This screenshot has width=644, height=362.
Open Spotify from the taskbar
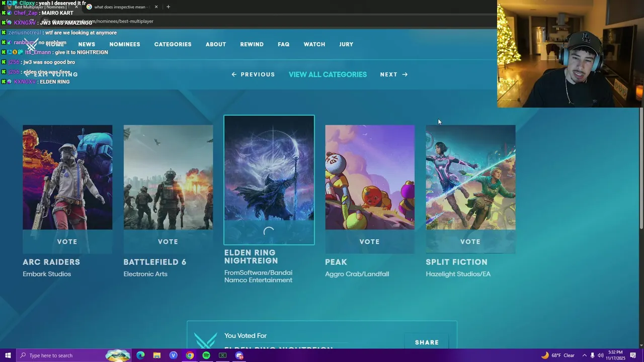point(206,355)
